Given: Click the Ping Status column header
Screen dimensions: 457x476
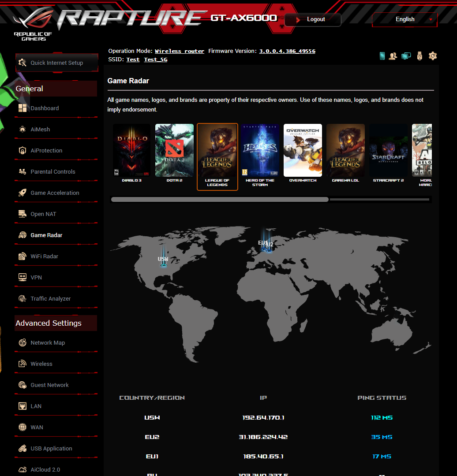Looking at the screenshot, I should (382, 398).
